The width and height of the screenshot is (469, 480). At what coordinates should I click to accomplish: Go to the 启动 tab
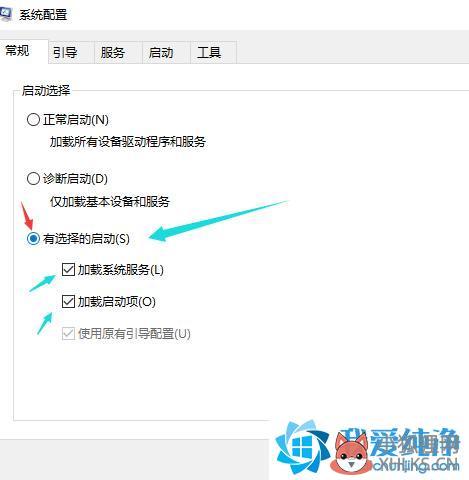161,52
